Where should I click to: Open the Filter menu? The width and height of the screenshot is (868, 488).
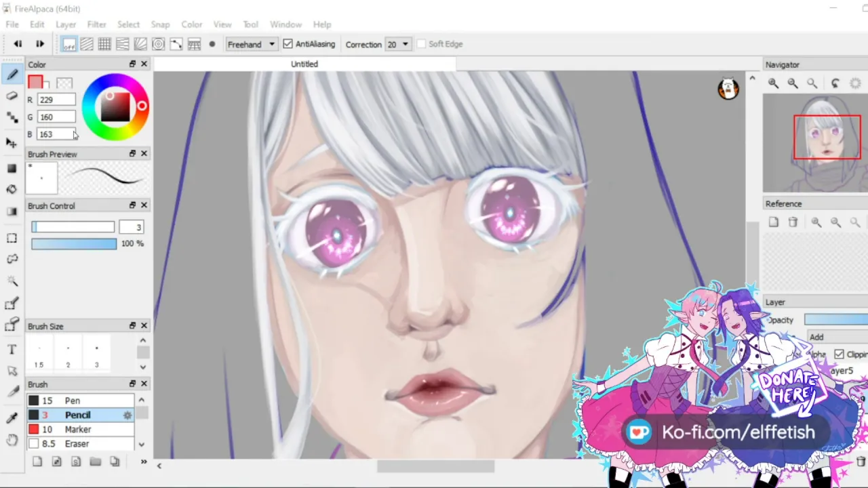[97, 24]
